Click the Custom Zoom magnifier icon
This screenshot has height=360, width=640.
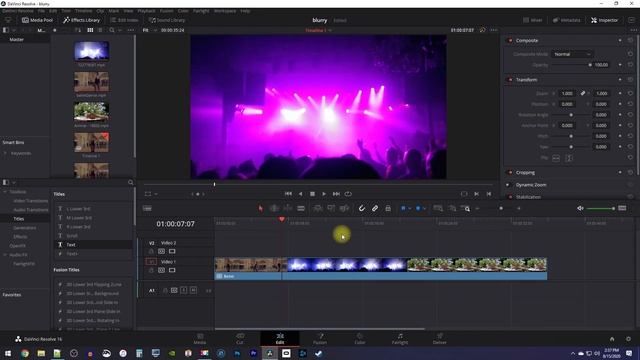(465, 209)
